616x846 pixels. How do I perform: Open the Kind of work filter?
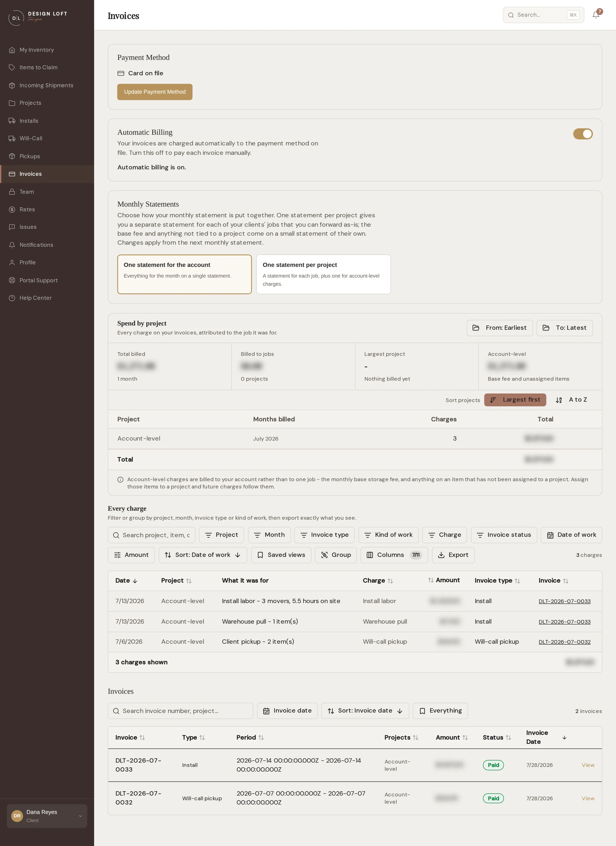click(388, 535)
